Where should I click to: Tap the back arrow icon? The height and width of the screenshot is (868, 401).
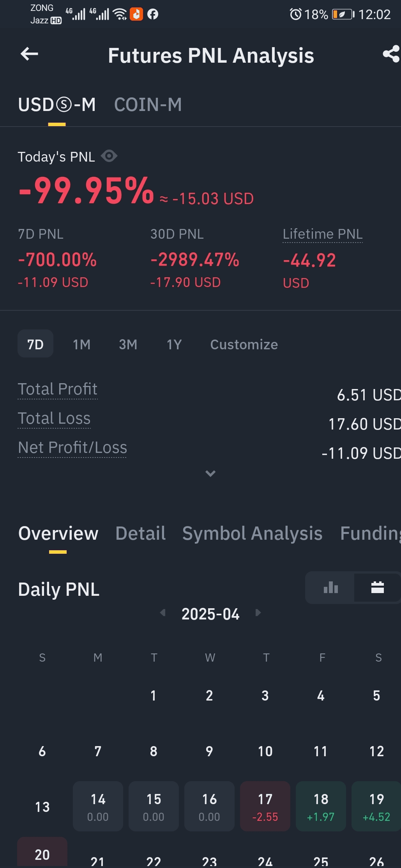29,54
